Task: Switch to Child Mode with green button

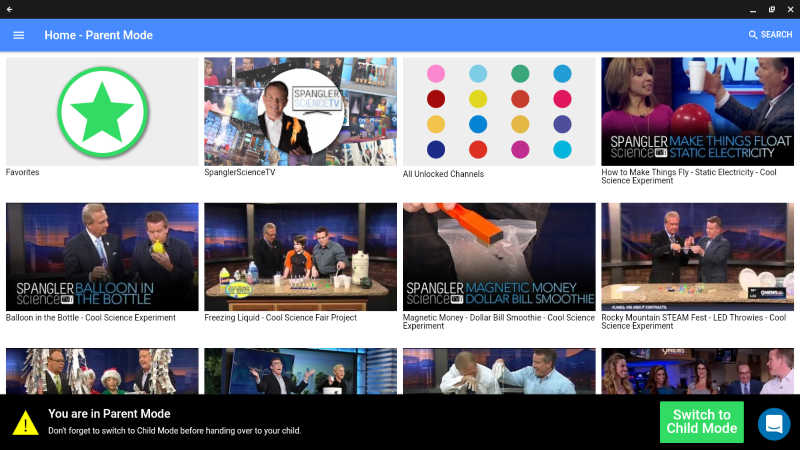Action: [702, 422]
